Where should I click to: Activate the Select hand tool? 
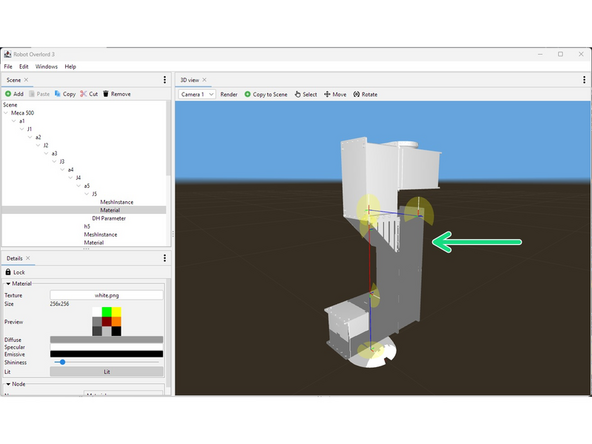[306, 94]
